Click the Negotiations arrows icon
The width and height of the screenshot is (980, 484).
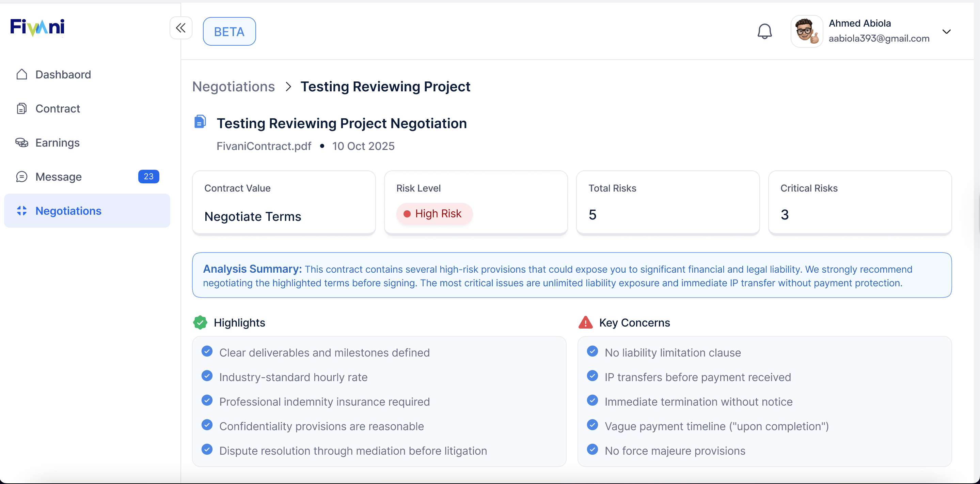coord(22,211)
